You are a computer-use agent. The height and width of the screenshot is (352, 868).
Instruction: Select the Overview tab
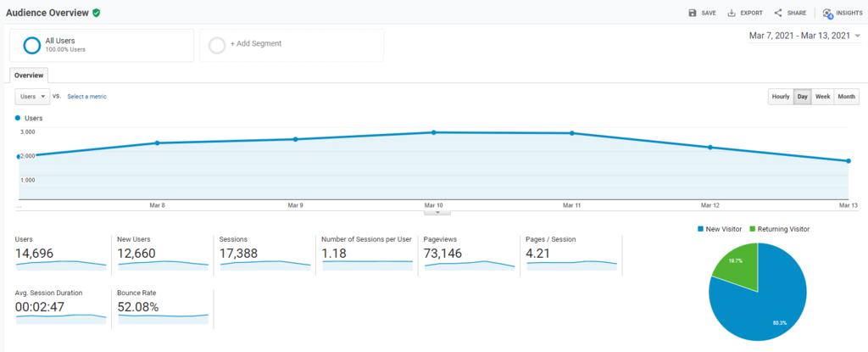[29, 75]
